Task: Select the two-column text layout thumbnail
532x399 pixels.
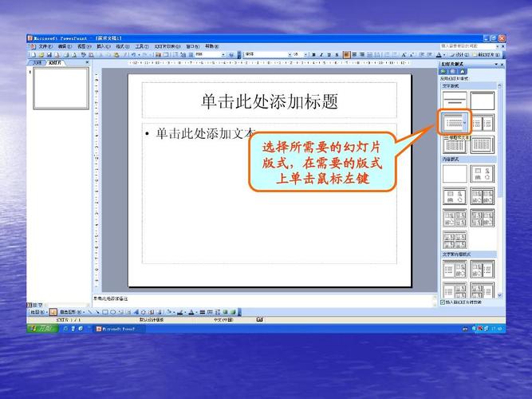Action: [483, 123]
